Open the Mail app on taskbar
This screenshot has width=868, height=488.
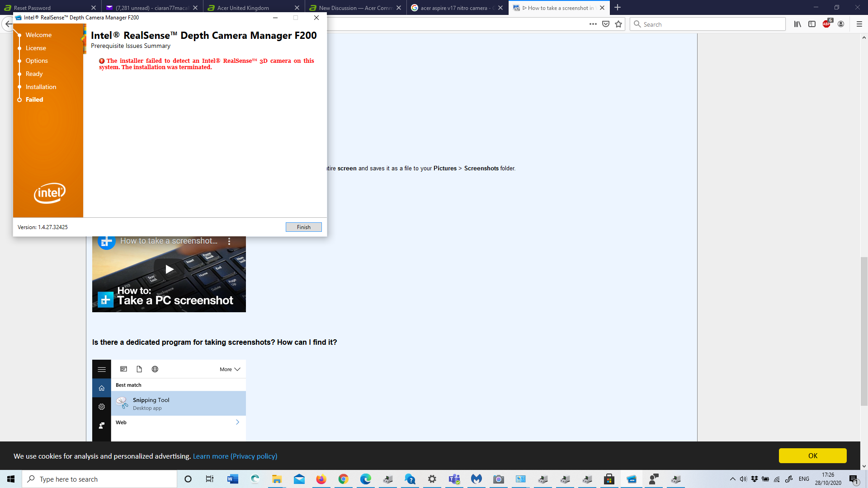click(x=299, y=479)
